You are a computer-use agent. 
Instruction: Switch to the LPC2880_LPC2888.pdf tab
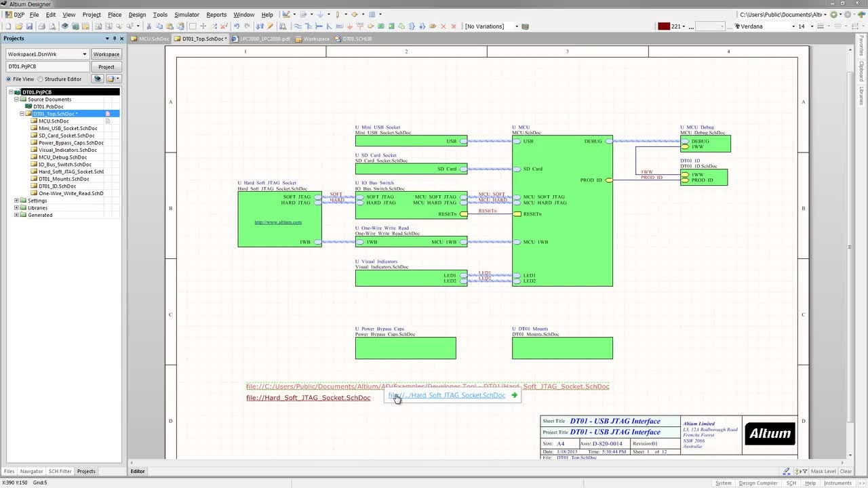(260, 39)
